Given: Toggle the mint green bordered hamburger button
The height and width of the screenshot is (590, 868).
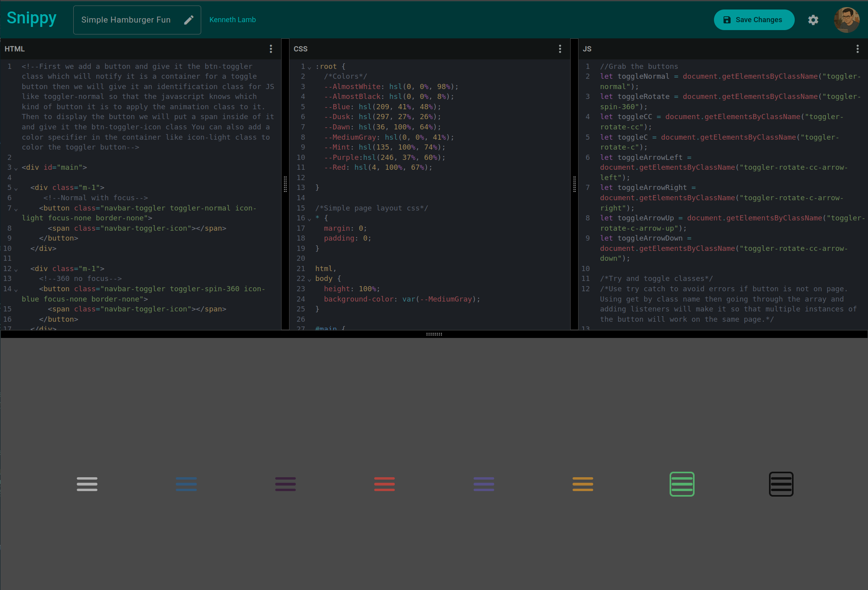Looking at the screenshot, I should [682, 484].
